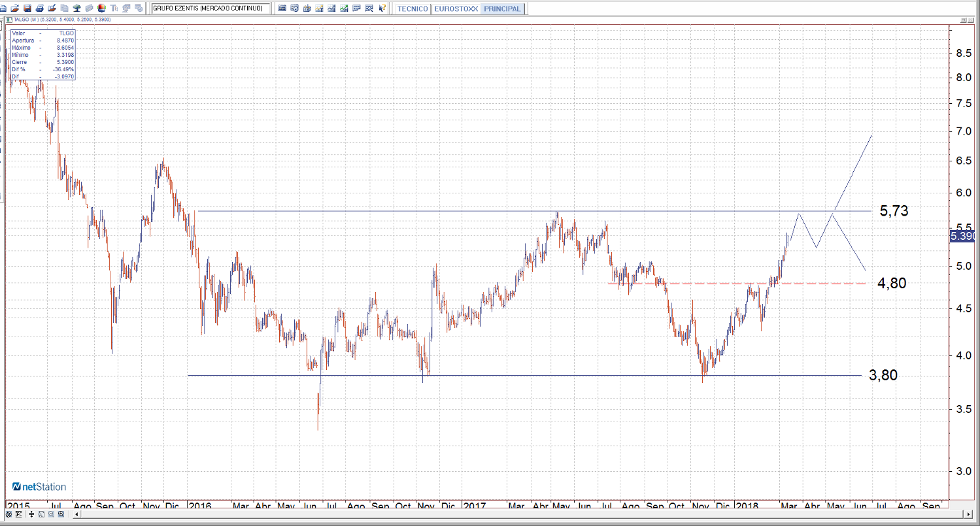Select the PRINCIPAL tab
This screenshot has height=526, width=980.
502,8
